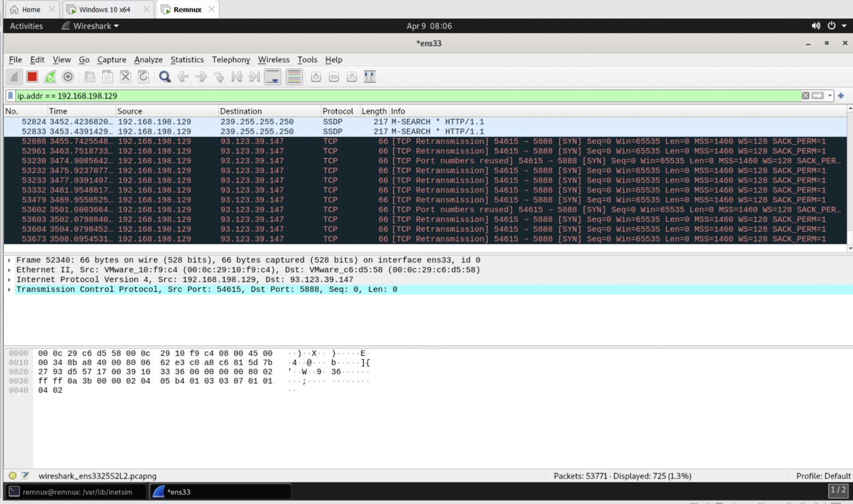This screenshot has width=853, height=504.
Task: Reset text to normal size
Action: (352, 77)
